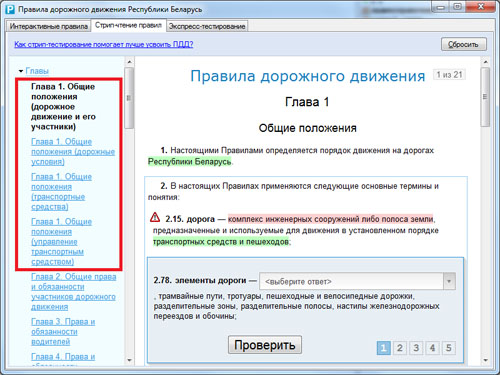Click the Сбросить button
500x375 pixels.
pyautogui.click(x=464, y=44)
